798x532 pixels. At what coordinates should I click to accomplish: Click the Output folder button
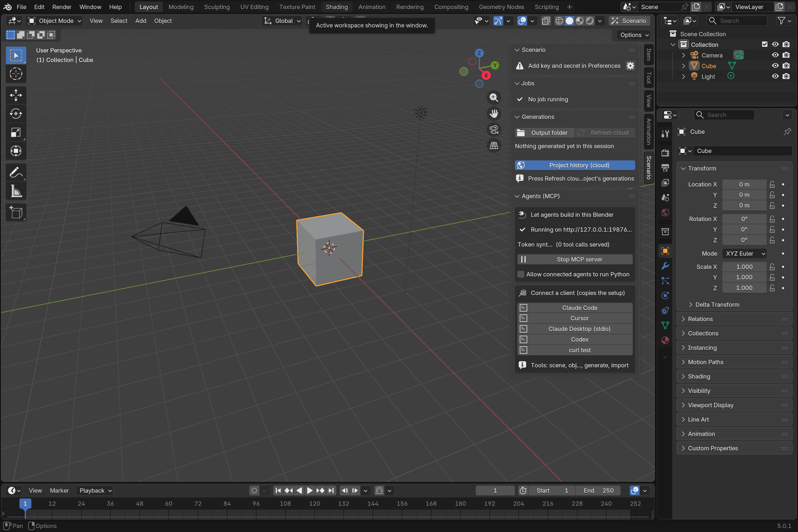[x=544, y=133]
